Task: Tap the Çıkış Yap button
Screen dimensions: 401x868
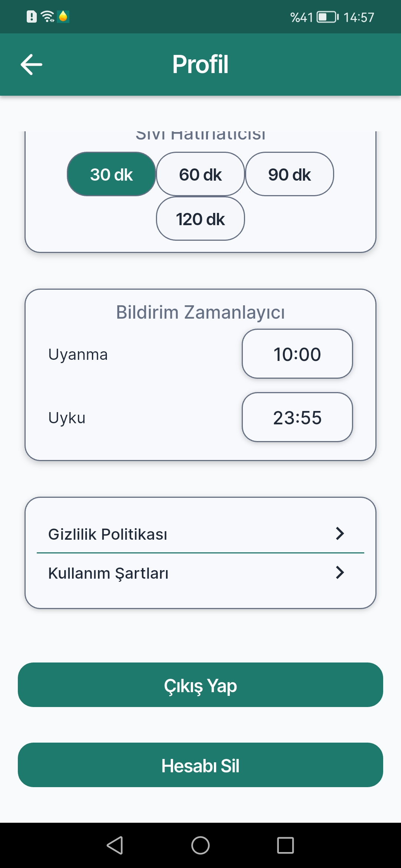Action: pyautogui.click(x=200, y=685)
